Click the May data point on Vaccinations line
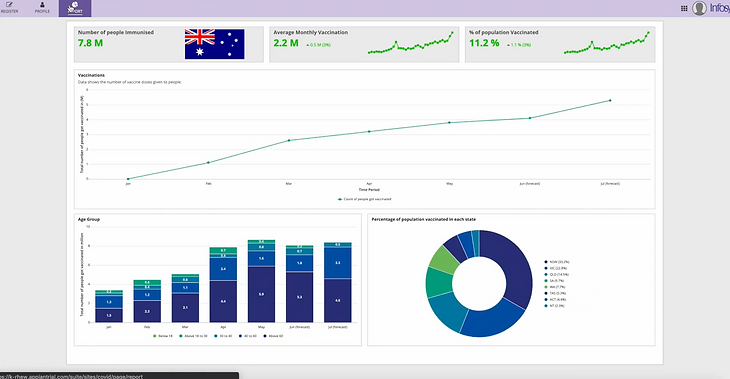Image resolution: width=730 pixels, height=379 pixels. [449, 122]
